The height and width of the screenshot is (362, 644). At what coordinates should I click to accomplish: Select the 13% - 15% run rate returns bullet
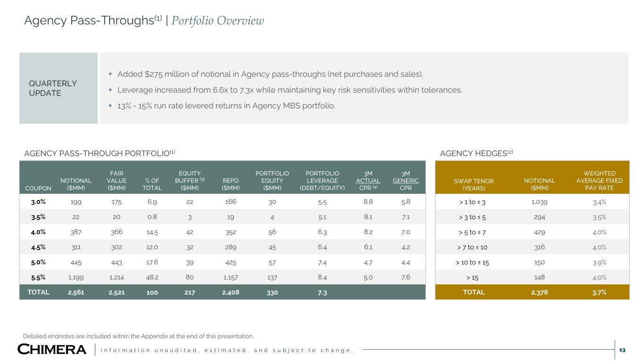pyautogui.click(x=226, y=106)
